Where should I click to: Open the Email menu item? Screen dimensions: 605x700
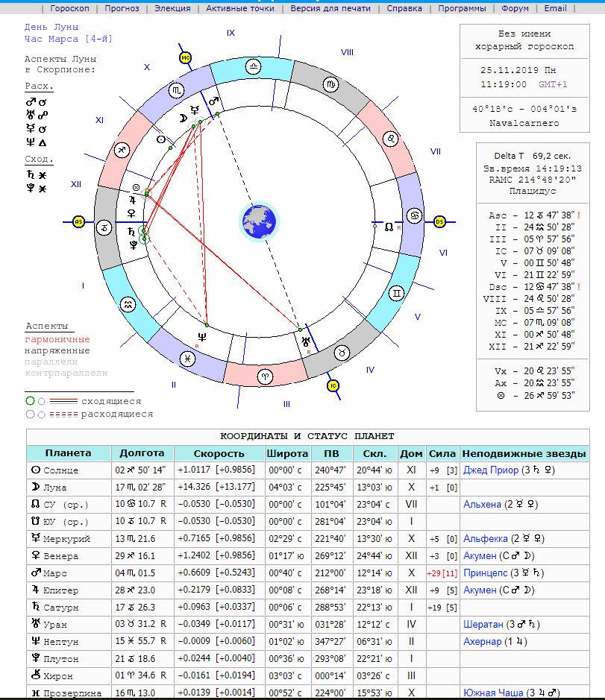(x=555, y=8)
